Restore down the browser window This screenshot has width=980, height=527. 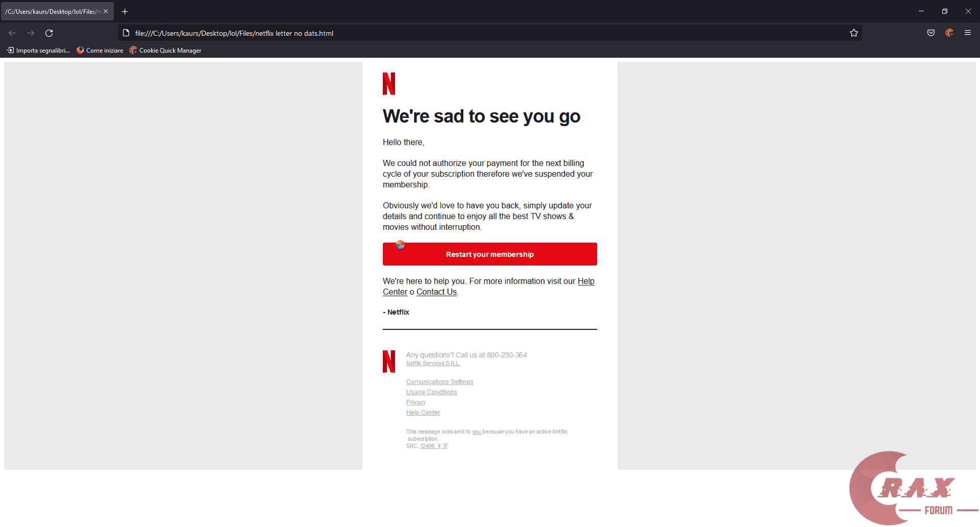945,11
